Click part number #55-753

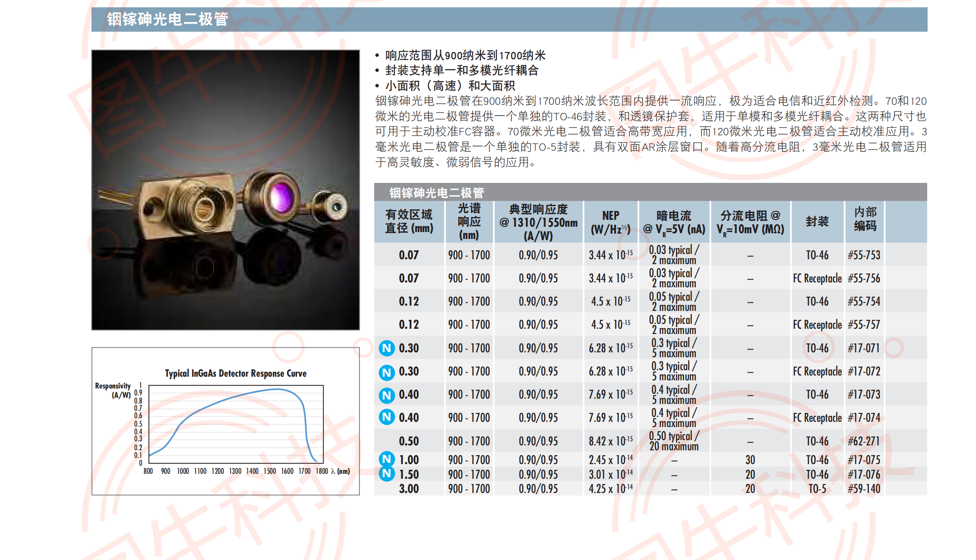(x=864, y=255)
